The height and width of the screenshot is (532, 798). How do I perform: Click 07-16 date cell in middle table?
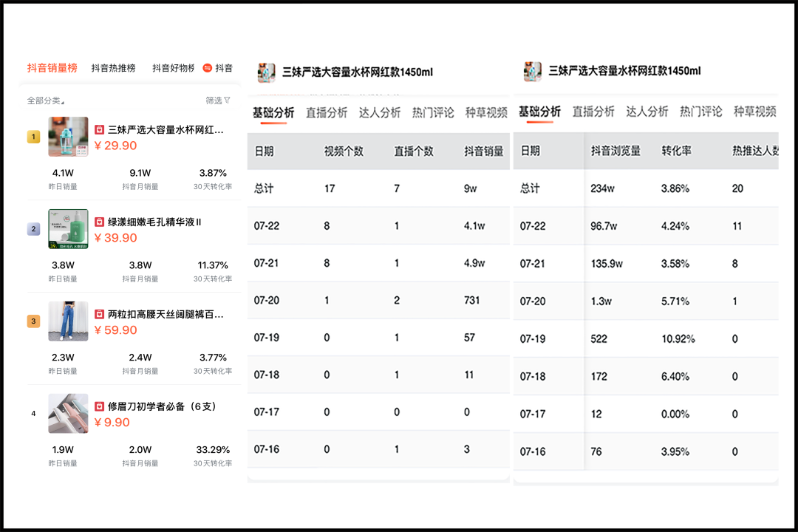(x=267, y=449)
